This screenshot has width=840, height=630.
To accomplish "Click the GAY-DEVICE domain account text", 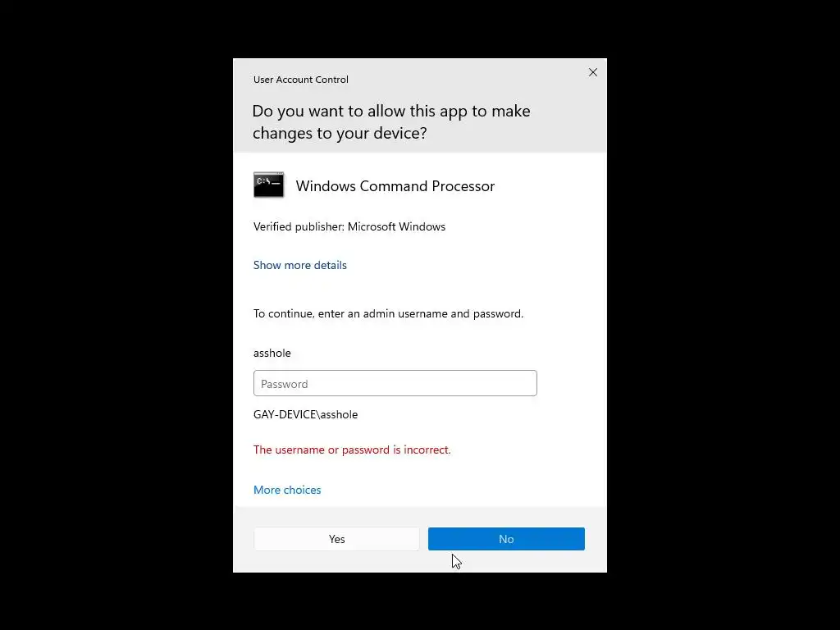I will tap(305, 414).
